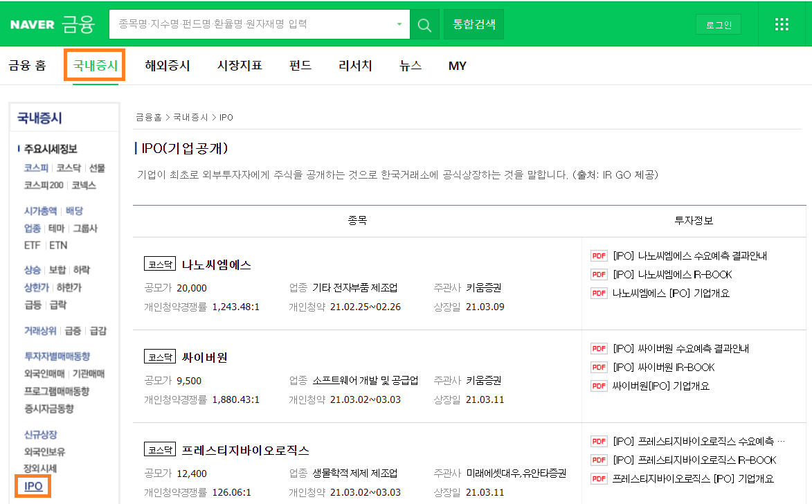Open 증시자금동향 in the sidebar

[x=48, y=408]
